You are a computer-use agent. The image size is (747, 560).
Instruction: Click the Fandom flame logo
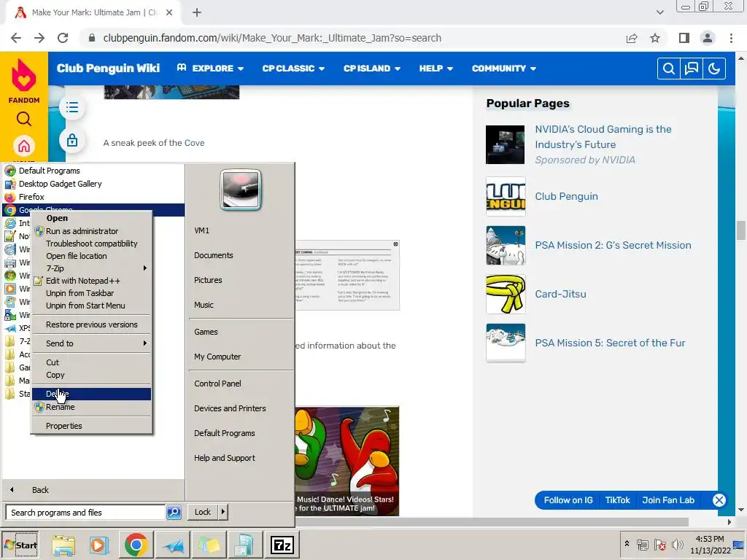tap(24, 75)
